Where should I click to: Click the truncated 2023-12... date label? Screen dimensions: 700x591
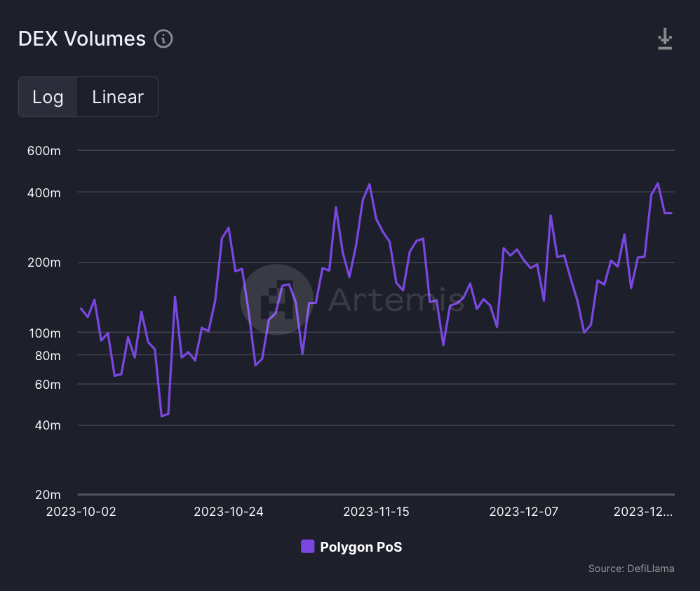tap(642, 512)
